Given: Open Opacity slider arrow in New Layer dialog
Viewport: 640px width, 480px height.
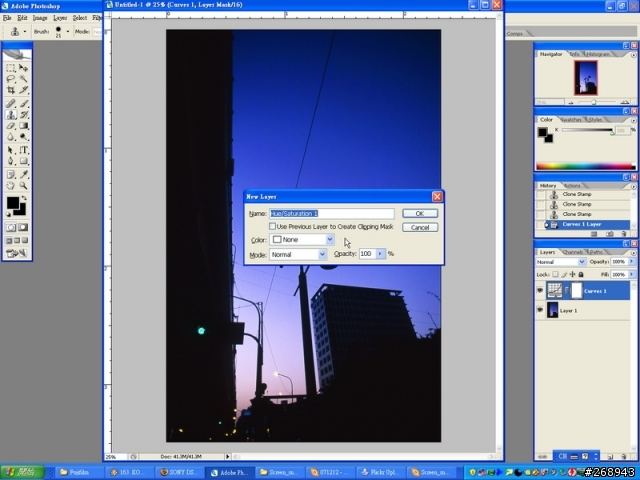Looking at the screenshot, I should pos(380,254).
